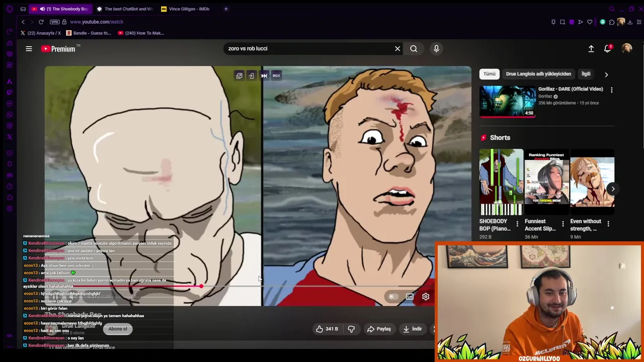
Task: Click the Paylaş share button
Action: [379, 329]
